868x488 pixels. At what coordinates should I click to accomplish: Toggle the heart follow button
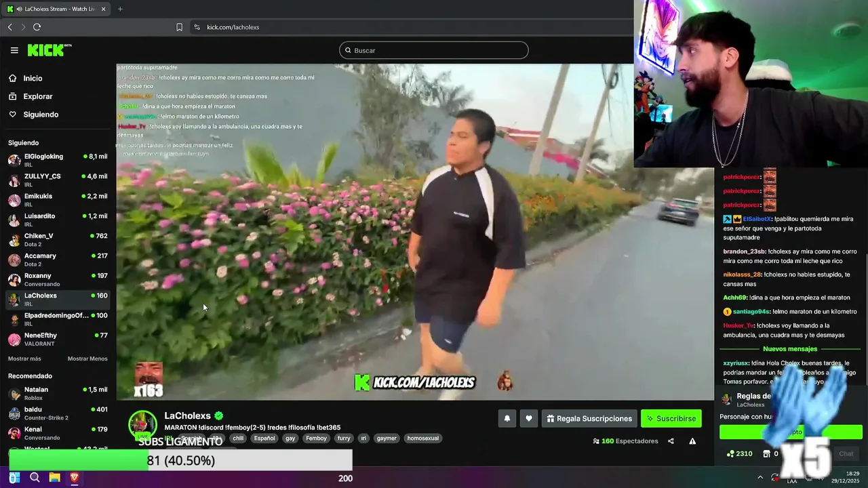point(529,419)
